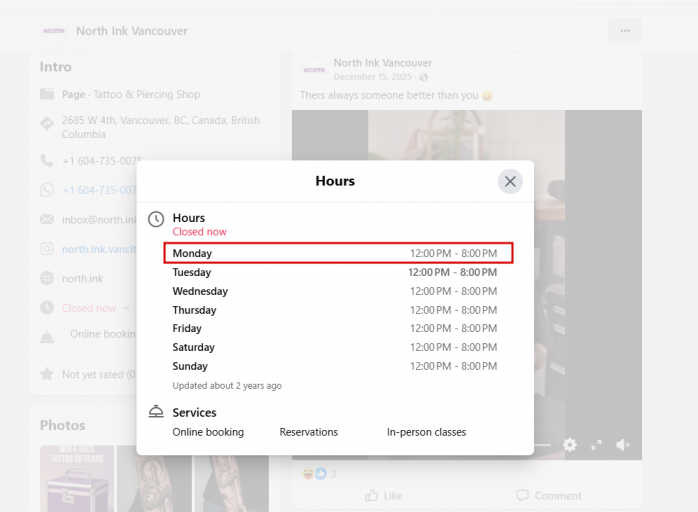Click the reaction emojis under the post

(314, 474)
